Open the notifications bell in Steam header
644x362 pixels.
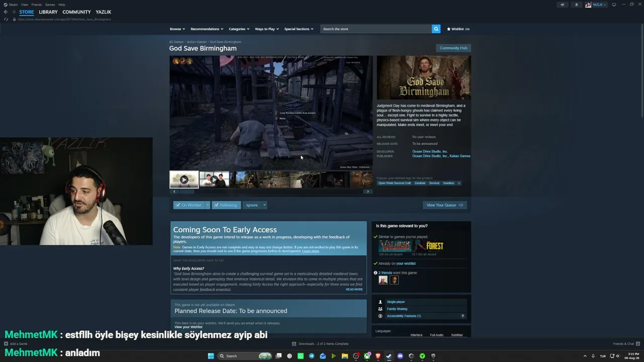tap(577, 5)
